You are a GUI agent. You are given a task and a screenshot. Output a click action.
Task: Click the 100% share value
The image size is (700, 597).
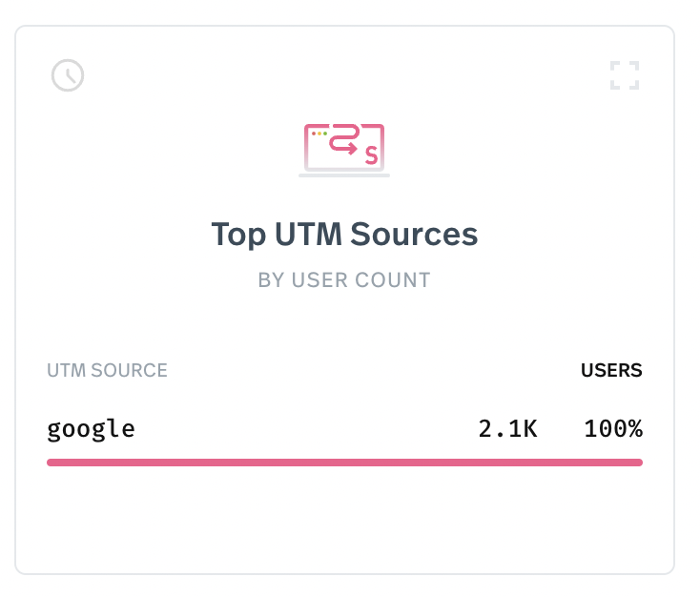(x=613, y=428)
